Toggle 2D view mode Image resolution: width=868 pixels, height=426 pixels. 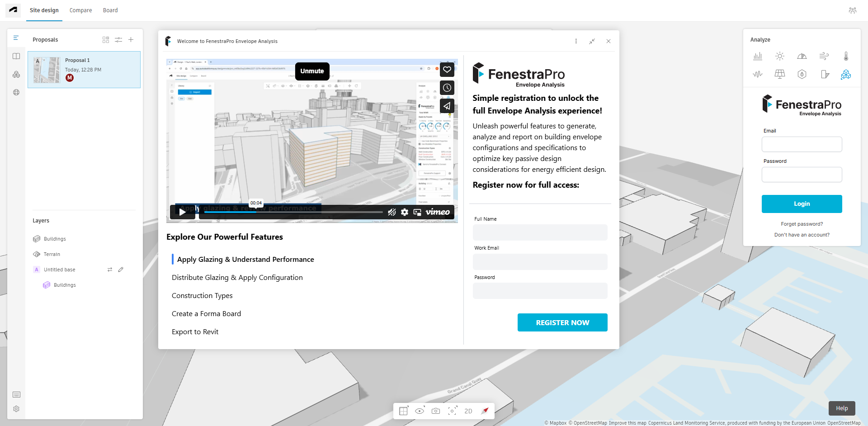click(468, 411)
